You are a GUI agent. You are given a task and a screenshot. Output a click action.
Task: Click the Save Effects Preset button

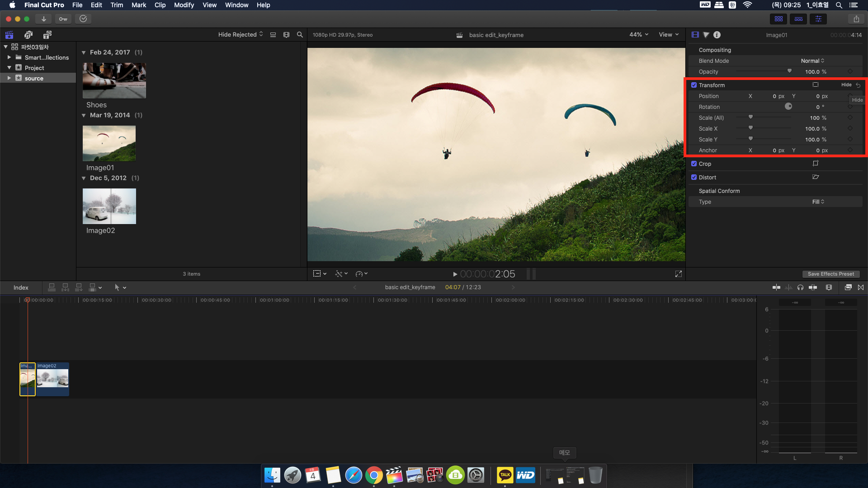click(x=830, y=274)
